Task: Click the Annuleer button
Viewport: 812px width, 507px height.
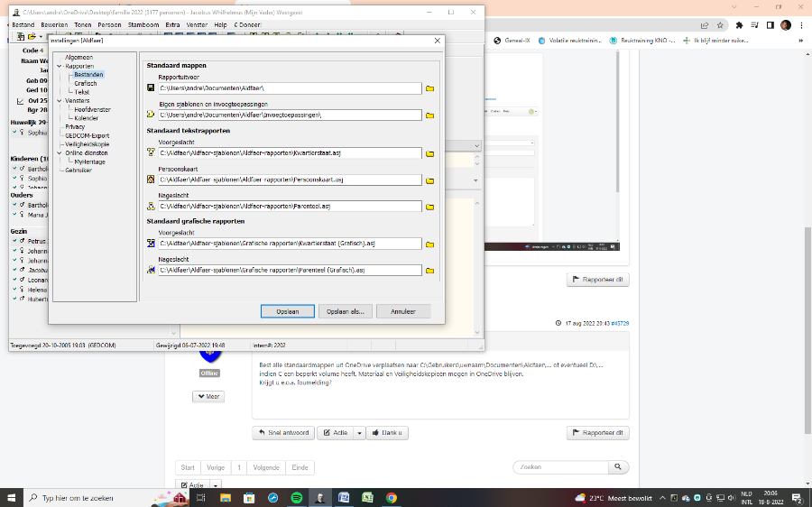Action: click(402, 311)
